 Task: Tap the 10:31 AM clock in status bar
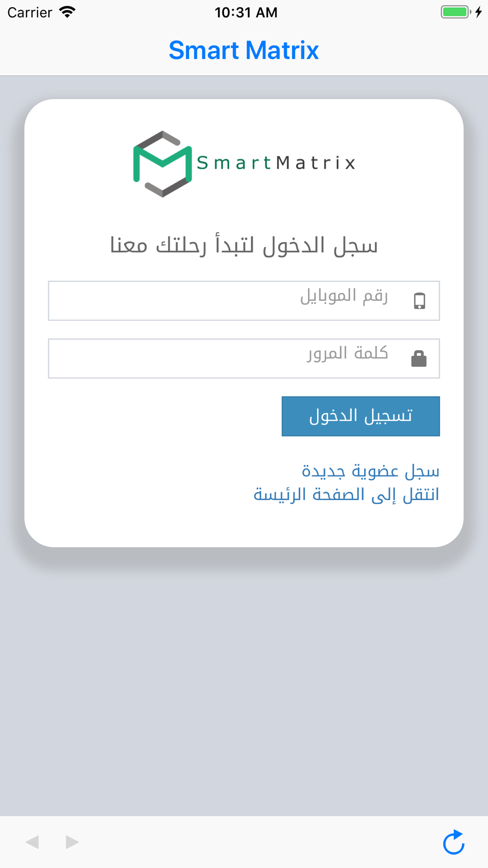click(246, 12)
